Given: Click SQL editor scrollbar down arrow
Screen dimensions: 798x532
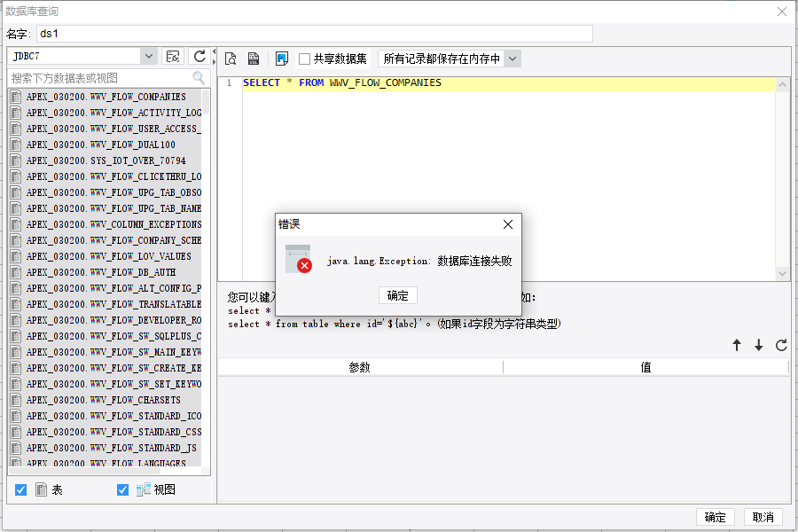Looking at the screenshot, I should [x=783, y=274].
